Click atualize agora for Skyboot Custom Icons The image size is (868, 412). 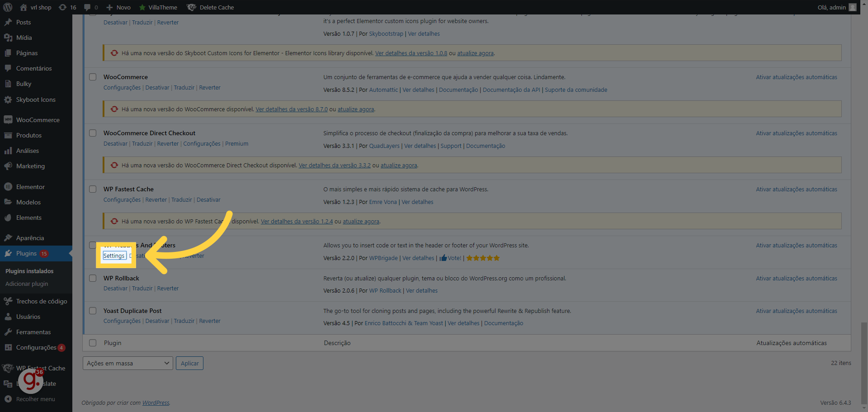pyautogui.click(x=475, y=53)
